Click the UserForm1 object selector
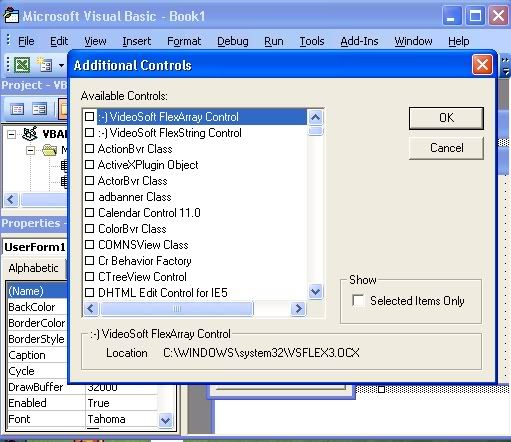 (x=35, y=247)
